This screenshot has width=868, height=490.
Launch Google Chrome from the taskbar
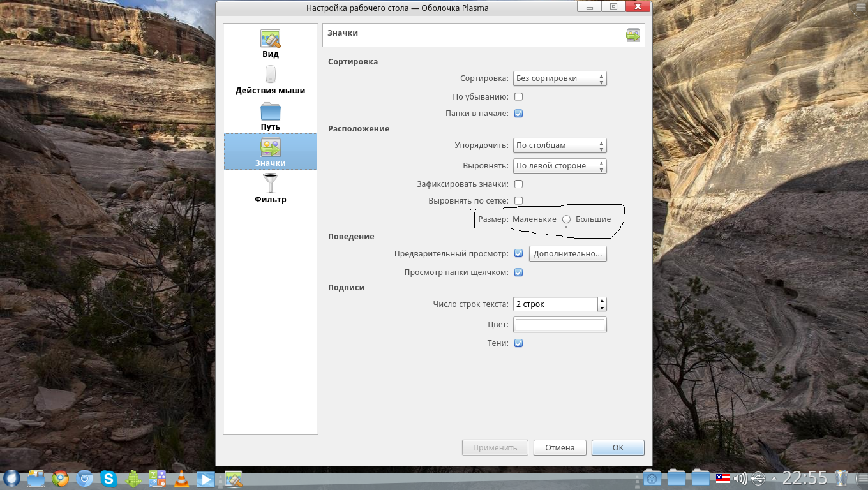click(61, 478)
